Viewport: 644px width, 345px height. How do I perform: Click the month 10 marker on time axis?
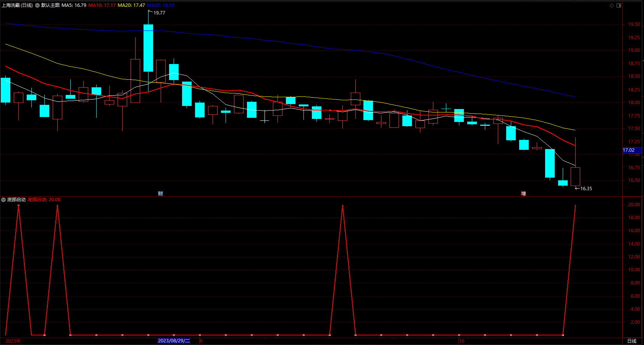462,341
